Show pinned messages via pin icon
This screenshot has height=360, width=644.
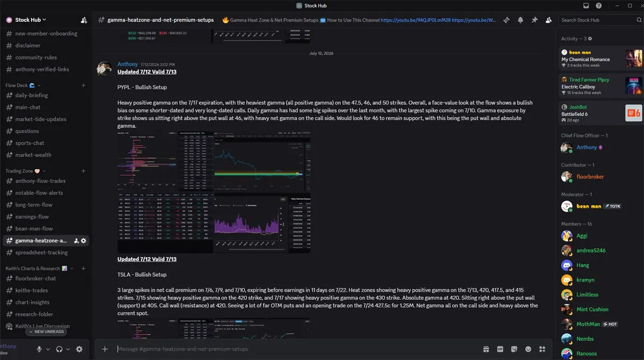point(535,20)
